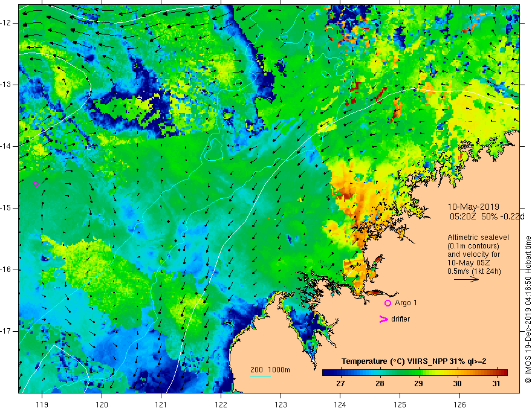Click the 'Altimetric sealevel' label
532x411 pixels.
(478, 238)
